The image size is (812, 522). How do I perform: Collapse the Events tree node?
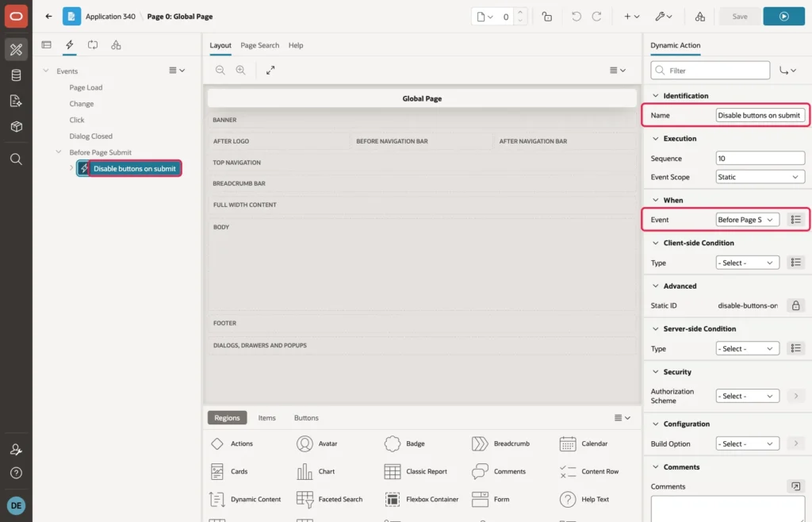[45, 71]
